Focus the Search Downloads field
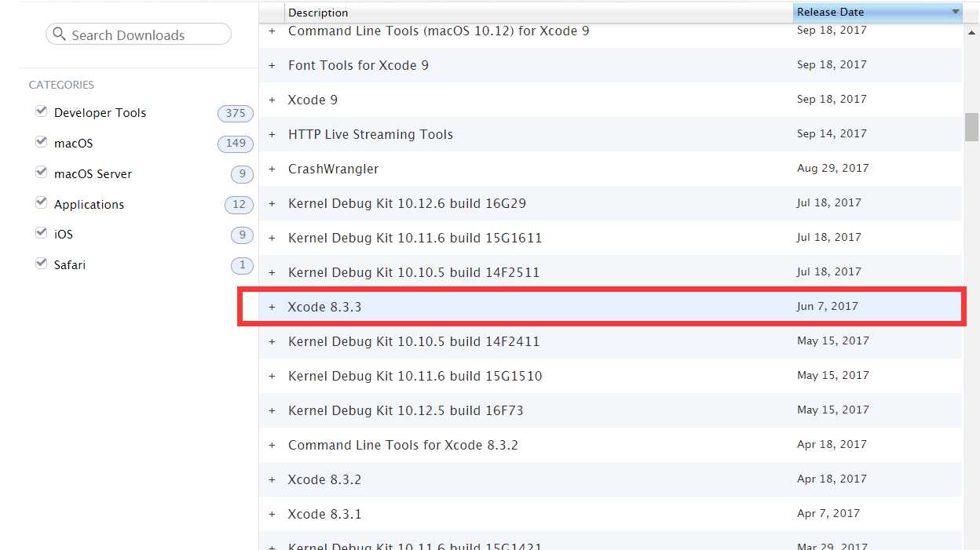Viewport: 980px width, 550px height. pos(138,35)
